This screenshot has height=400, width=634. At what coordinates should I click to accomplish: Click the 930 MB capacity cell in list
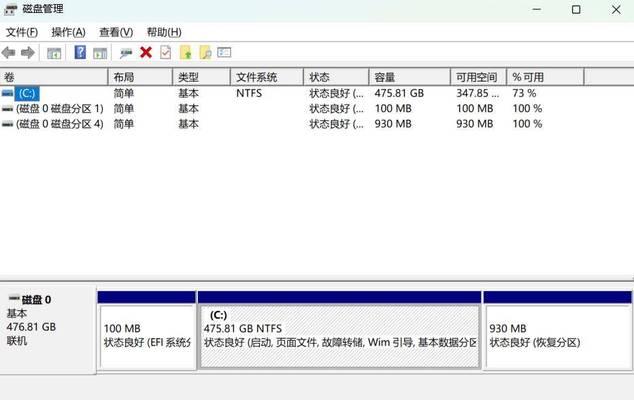(x=393, y=124)
